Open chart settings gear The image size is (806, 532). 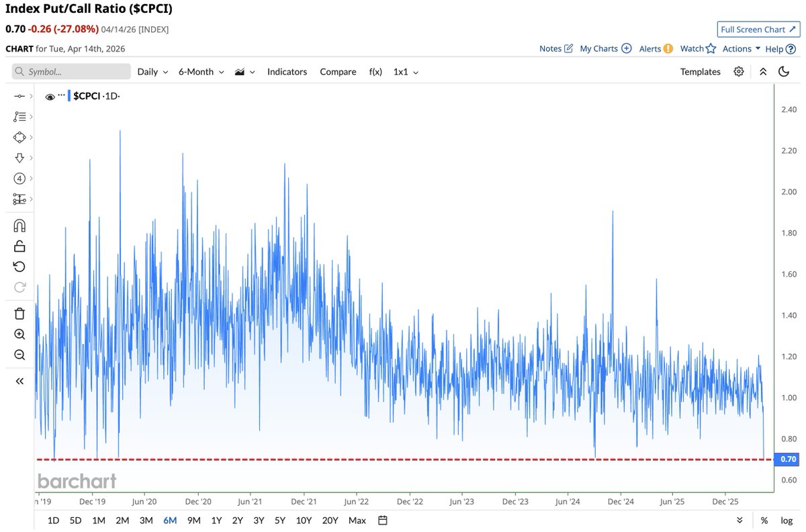coord(739,72)
